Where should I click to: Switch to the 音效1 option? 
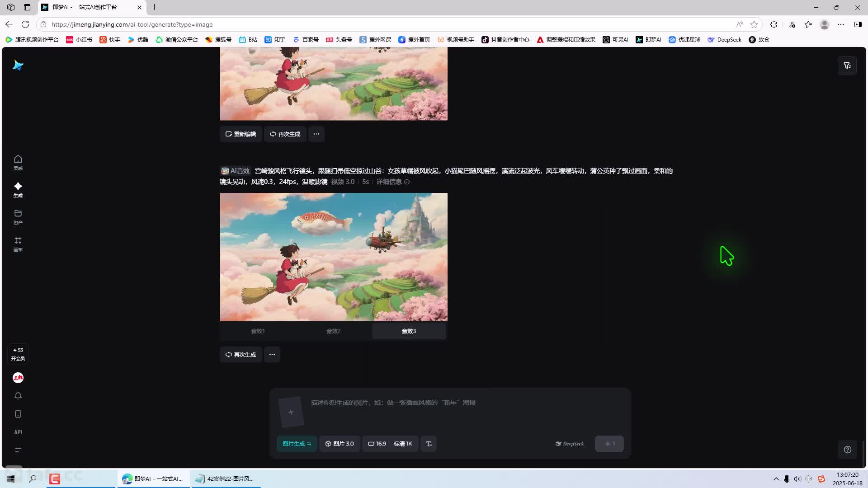[x=258, y=331]
